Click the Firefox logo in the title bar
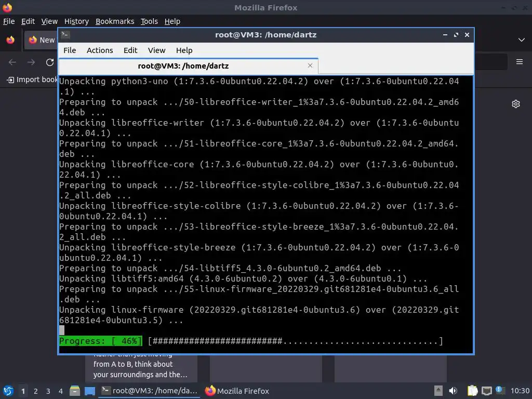Image resolution: width=532 pixels, height=399 pixels. pyautogui.click(x=7, y=7)
